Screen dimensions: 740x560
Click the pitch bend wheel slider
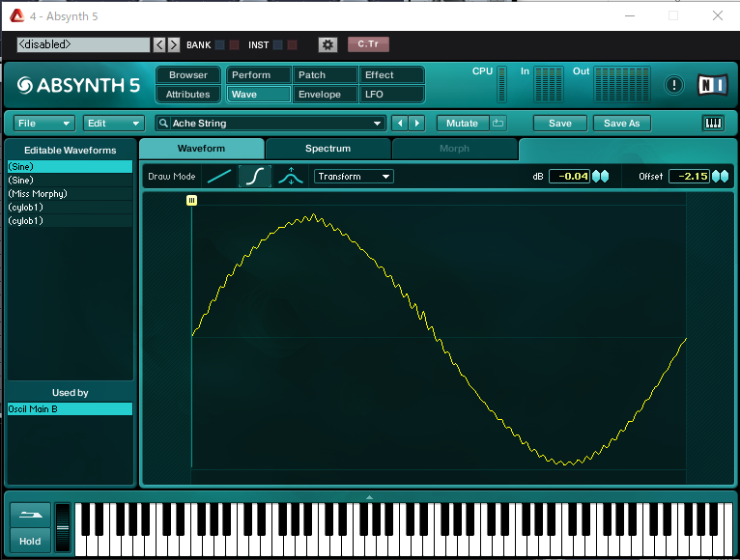pos(62,527)
